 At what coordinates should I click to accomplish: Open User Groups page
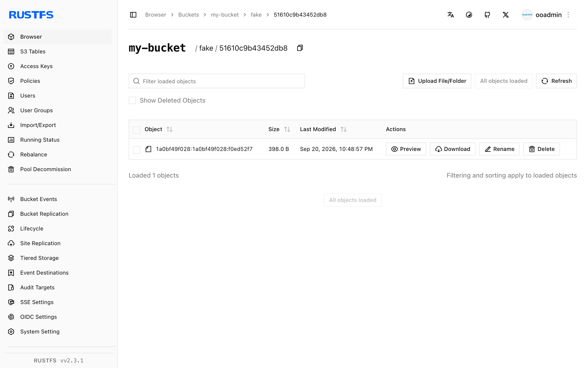click(x=58, y=110)
